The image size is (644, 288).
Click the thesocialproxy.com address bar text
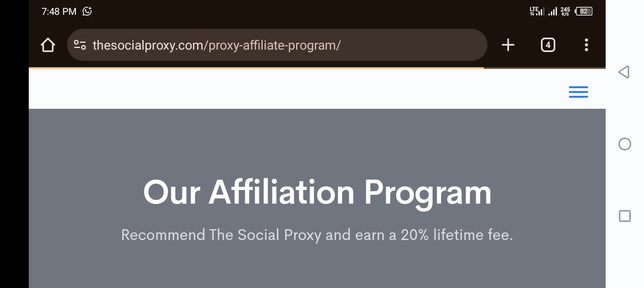217,45
